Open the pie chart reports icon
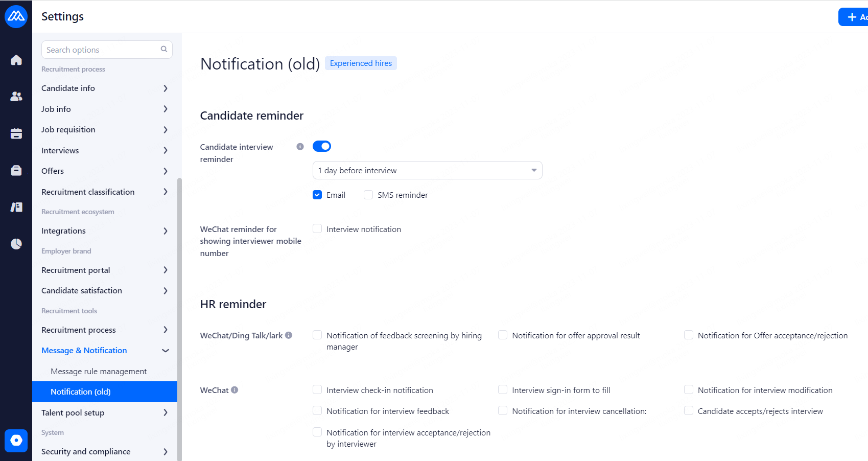Viewport: 868px width, 461px height. click(16, 244)
